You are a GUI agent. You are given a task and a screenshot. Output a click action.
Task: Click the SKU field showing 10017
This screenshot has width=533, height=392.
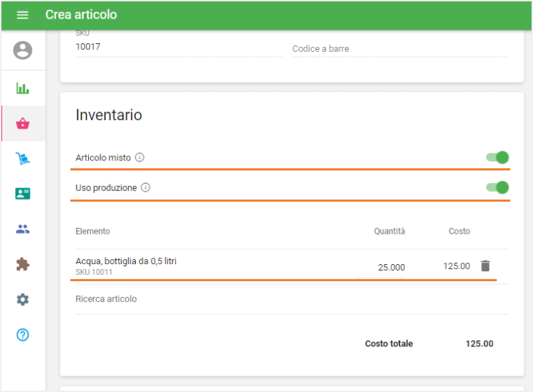point(178,47)
